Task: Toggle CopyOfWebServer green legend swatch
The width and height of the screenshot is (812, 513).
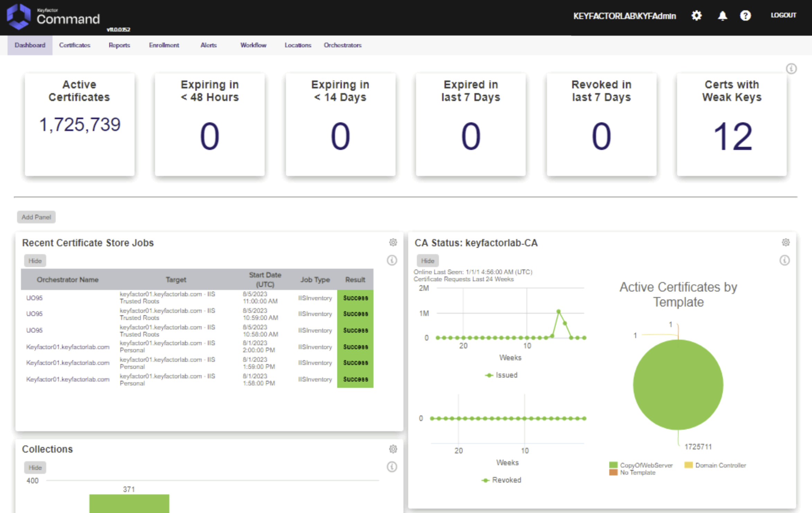Action: tap(613, 465)
